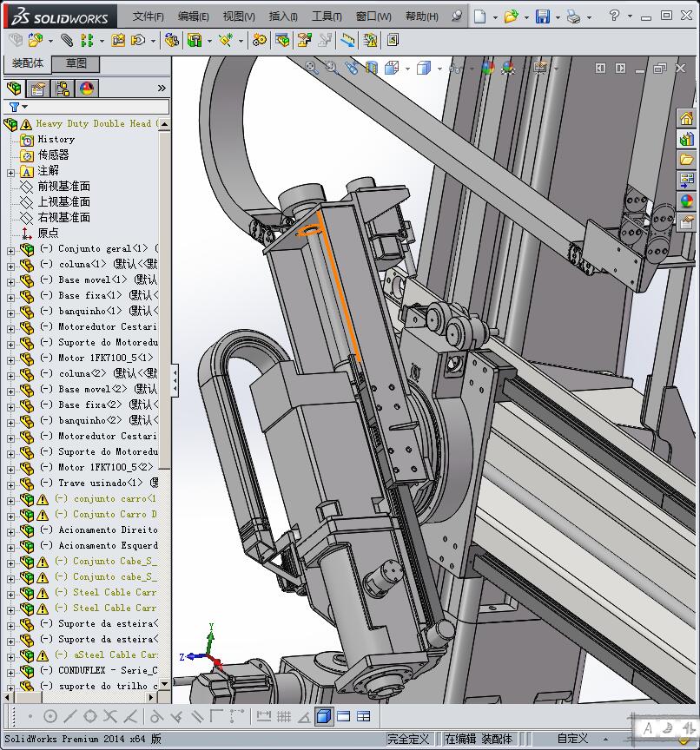
Task: Click the ConfigurationManager tab icon
Action: click(x=63, y=88)
